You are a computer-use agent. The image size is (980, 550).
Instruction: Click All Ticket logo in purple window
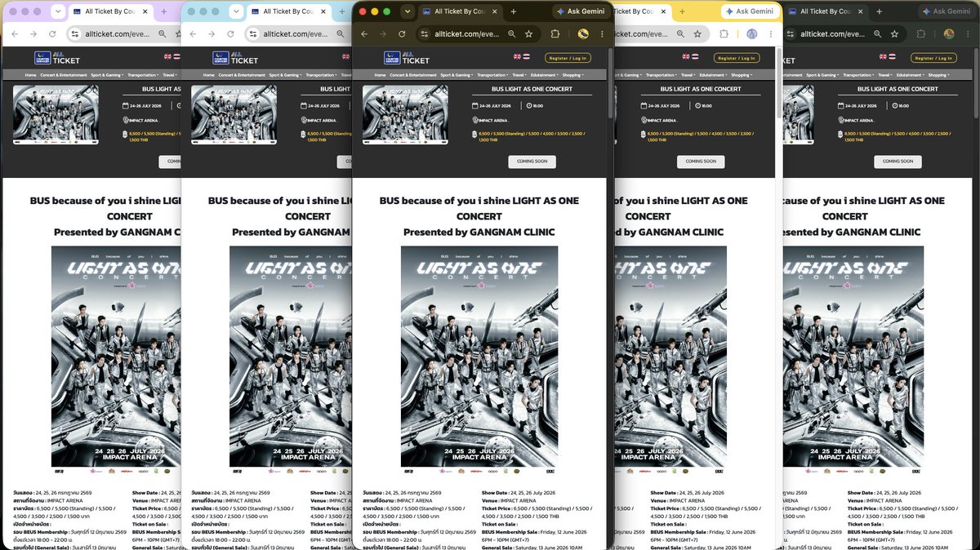pyautogui.click(x=57, y=58)
